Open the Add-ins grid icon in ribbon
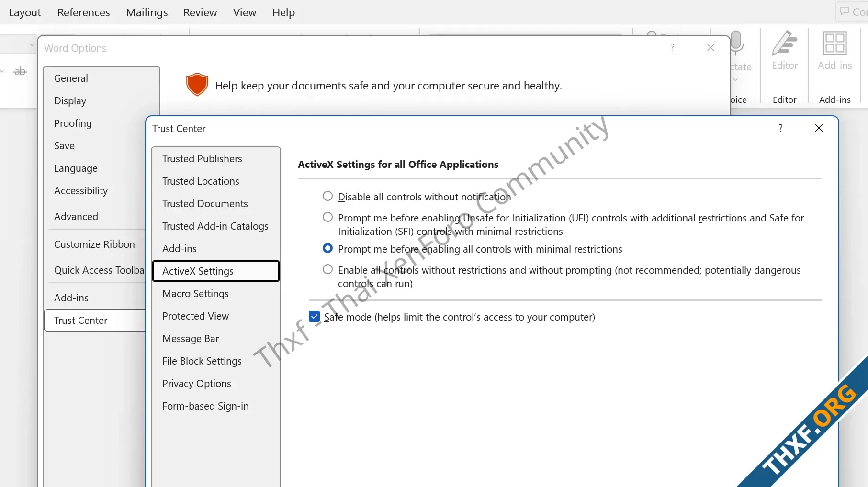The width and height of the screenshot is (868, 487). pyautogui.click(x=834, y=43)
